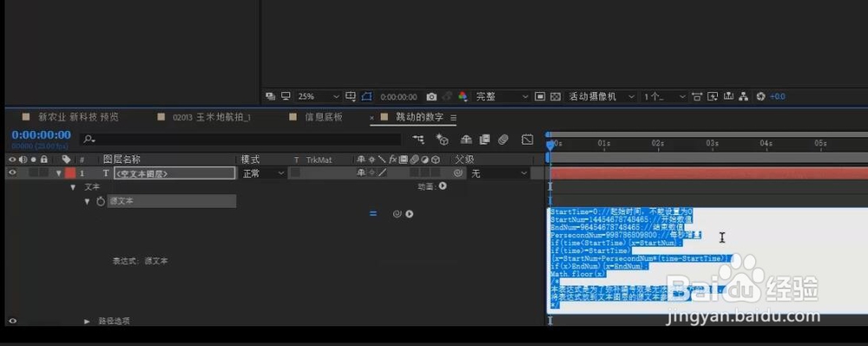Viewport: 868px width, 346px height.
Task: Open the 25% magnification dropdown
Action: [319, 96]
